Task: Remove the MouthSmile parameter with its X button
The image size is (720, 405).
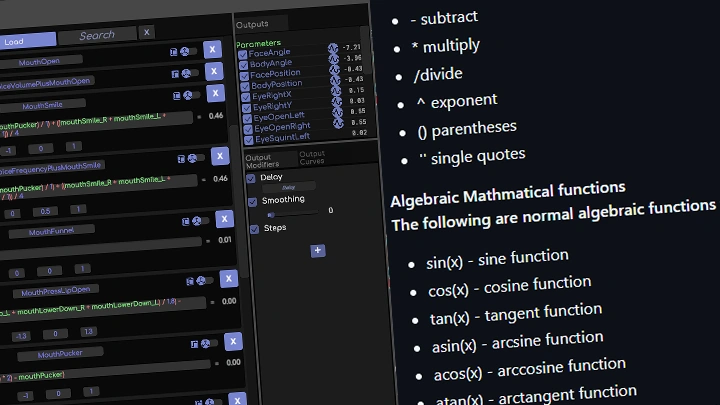Action: point(215,93)
